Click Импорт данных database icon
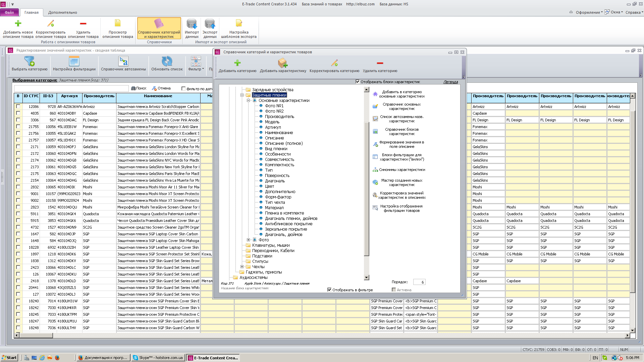Screen dimensions: 644x362 [x=192, y=24]
